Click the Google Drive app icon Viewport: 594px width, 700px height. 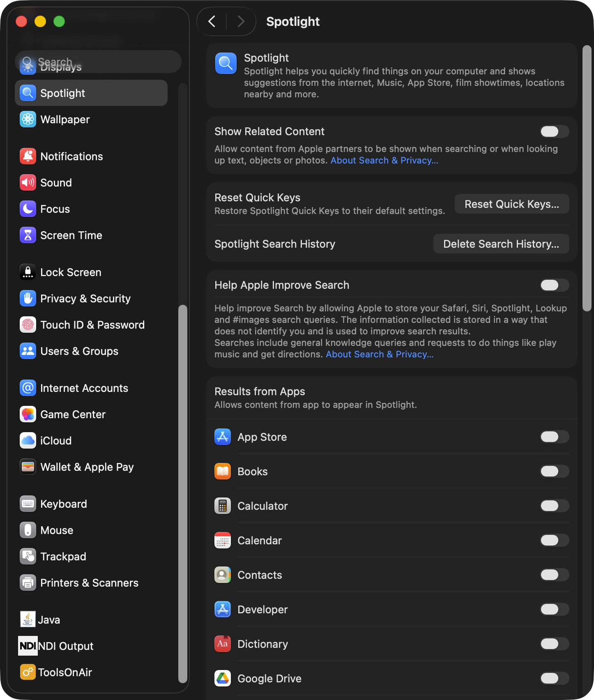(x=223, y=678)
